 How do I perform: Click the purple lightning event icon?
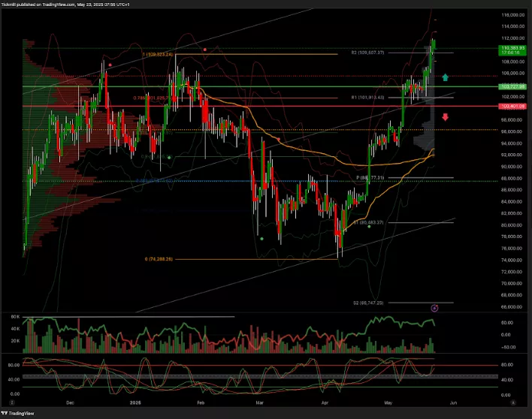pos(434,308)
